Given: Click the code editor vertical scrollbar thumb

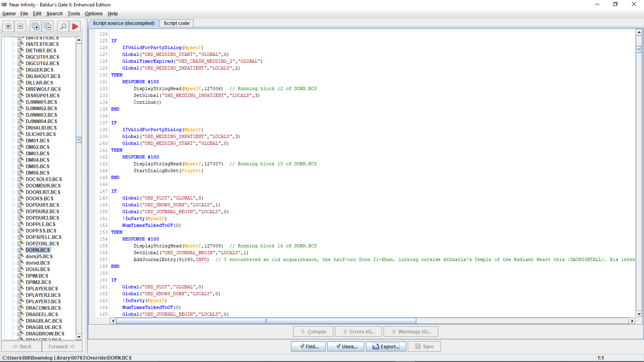Looking at the screenshot, I should (639, 49).
